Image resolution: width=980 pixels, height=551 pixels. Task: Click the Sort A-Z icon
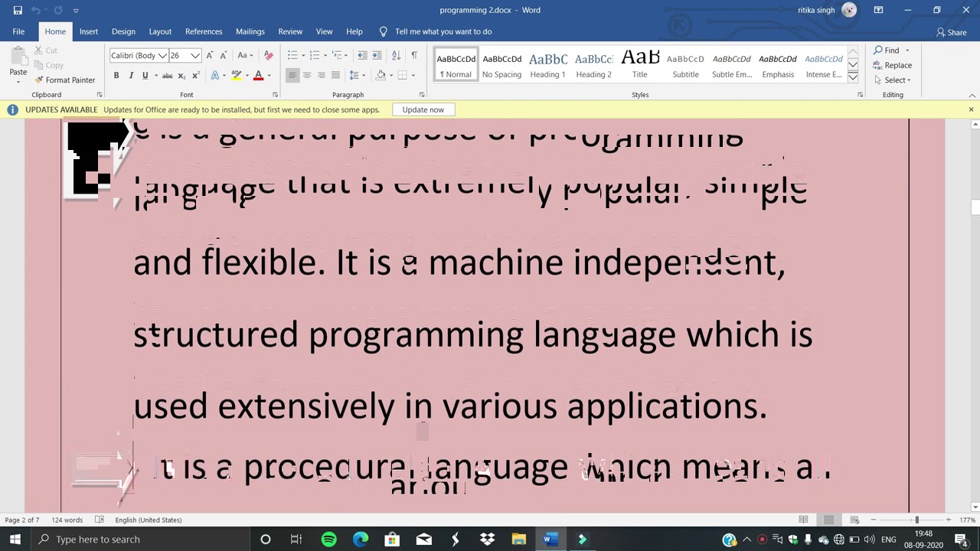pyautogui.click(x=396, y=55)
